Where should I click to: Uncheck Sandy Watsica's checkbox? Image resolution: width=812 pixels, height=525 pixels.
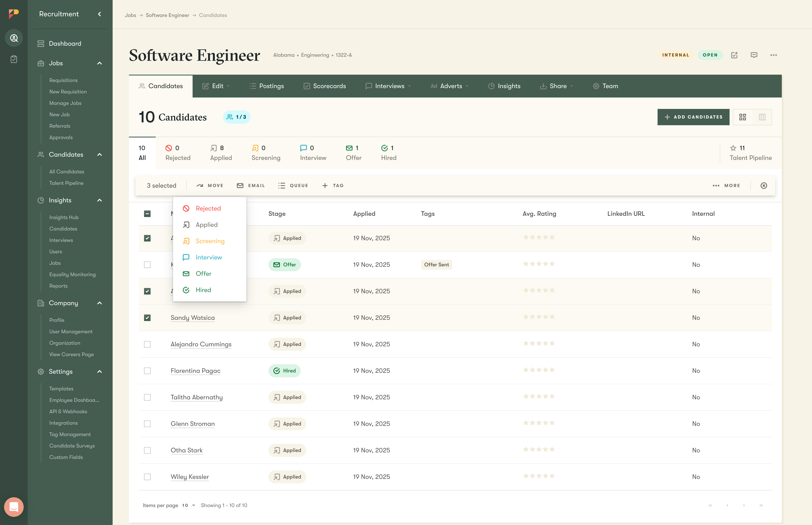point(147,318)
